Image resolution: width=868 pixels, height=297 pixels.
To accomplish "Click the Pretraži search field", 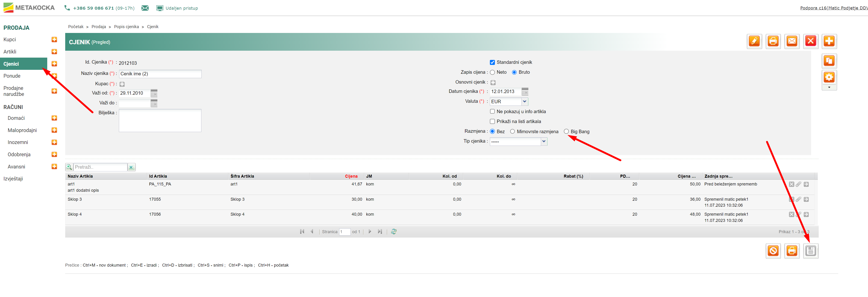I will (x=100, y=167).
